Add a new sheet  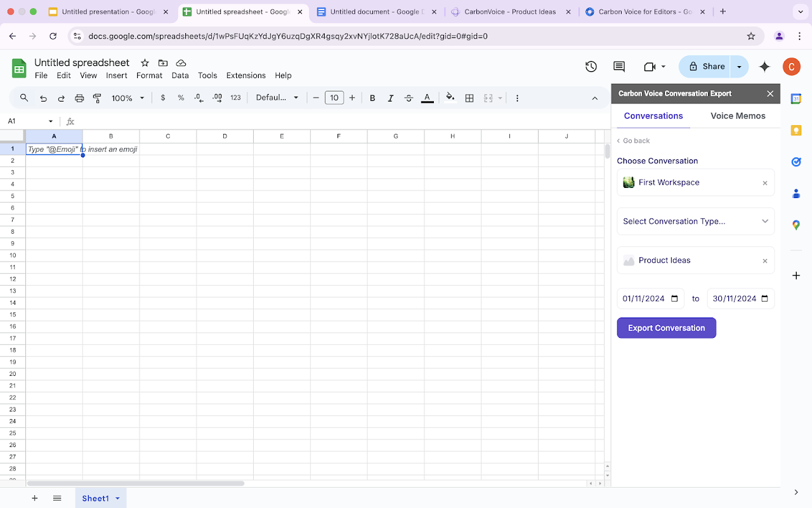click(34, 498)
